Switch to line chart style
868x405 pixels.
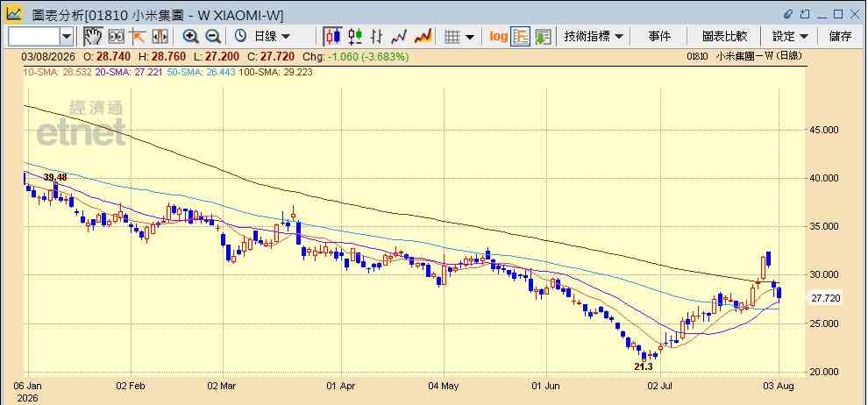coord(399,37)
